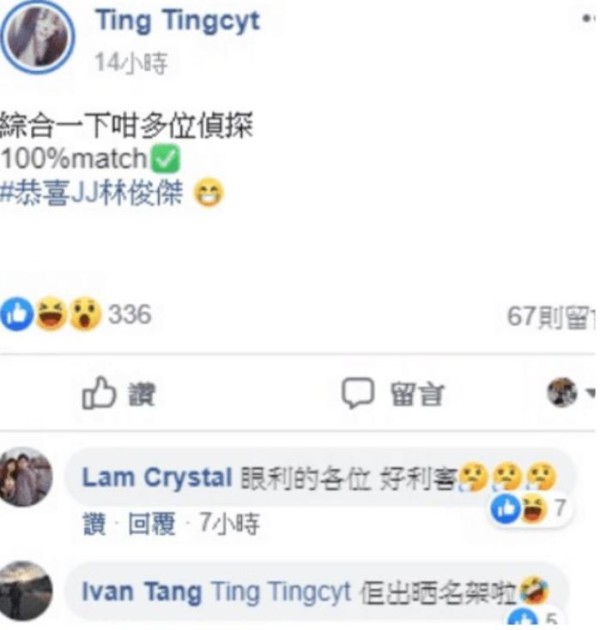View the 336 reactions count
The width and height of the screenshot is (600, 630).
coord(130,314)
